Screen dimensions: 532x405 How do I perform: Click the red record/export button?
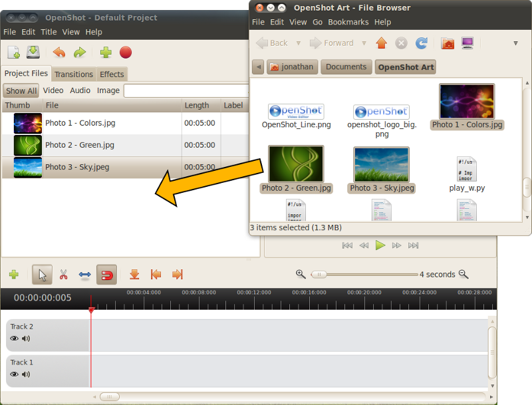click(126, 53)
